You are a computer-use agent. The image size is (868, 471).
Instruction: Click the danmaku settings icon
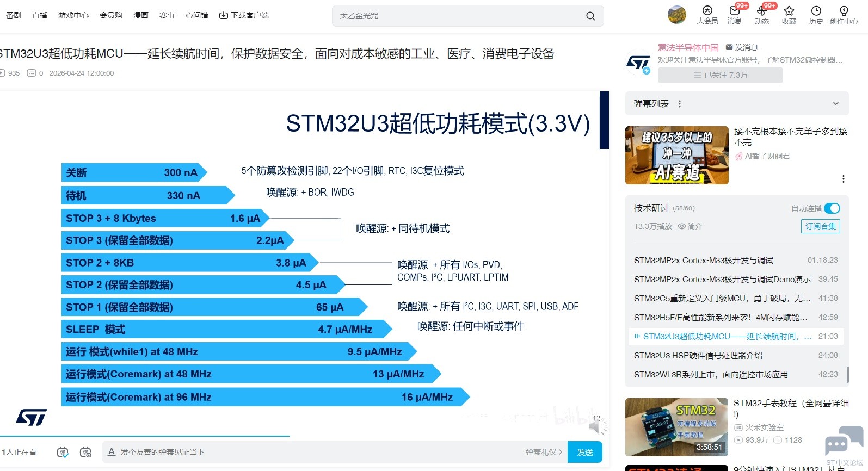point(85,452)
